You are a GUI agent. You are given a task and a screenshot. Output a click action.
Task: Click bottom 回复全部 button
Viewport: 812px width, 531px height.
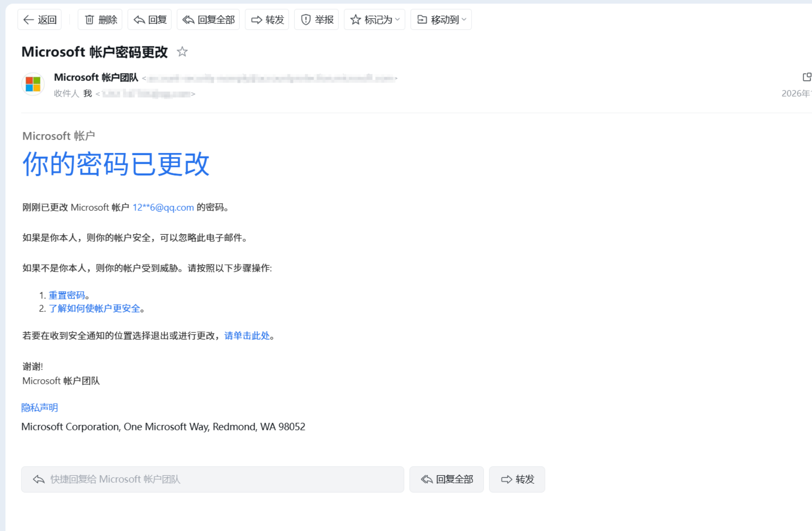(x=446, y=479)
